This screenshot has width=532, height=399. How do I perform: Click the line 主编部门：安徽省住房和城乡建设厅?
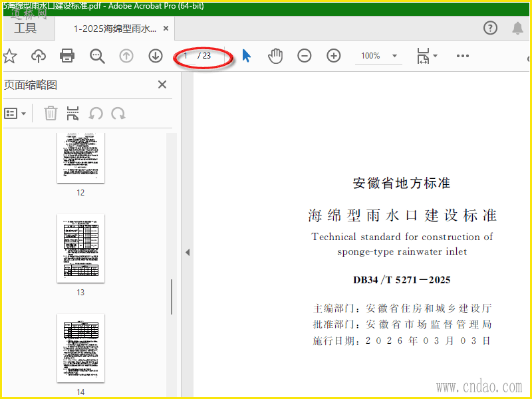tap(402, 309)
